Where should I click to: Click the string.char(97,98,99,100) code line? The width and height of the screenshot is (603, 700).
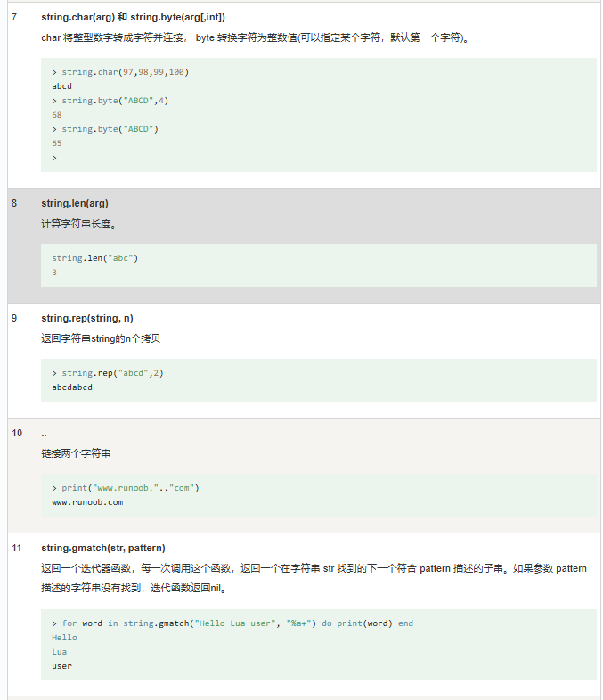tap(120, 72)
